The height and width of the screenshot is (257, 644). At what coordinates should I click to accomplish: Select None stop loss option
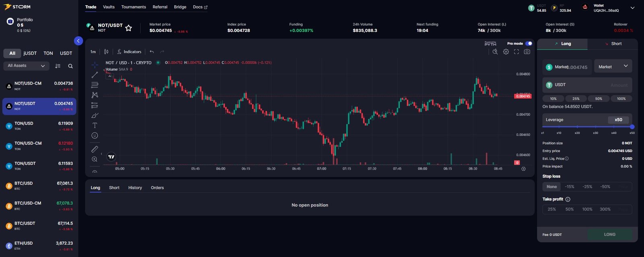coord(552,187)
